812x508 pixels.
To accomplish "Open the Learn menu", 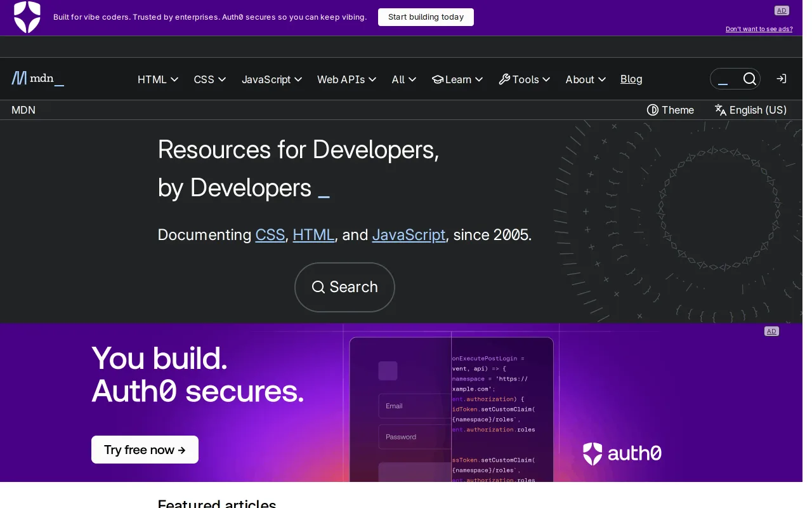I will [x=457, y=79].
